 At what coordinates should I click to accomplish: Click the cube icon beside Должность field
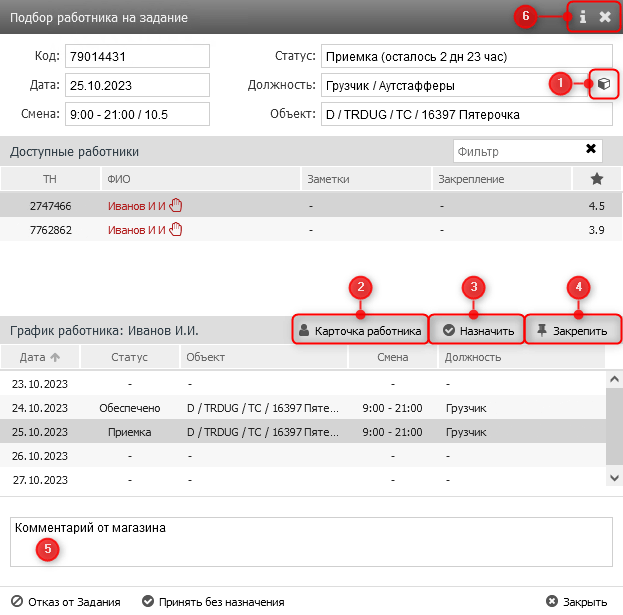point(603,86)
